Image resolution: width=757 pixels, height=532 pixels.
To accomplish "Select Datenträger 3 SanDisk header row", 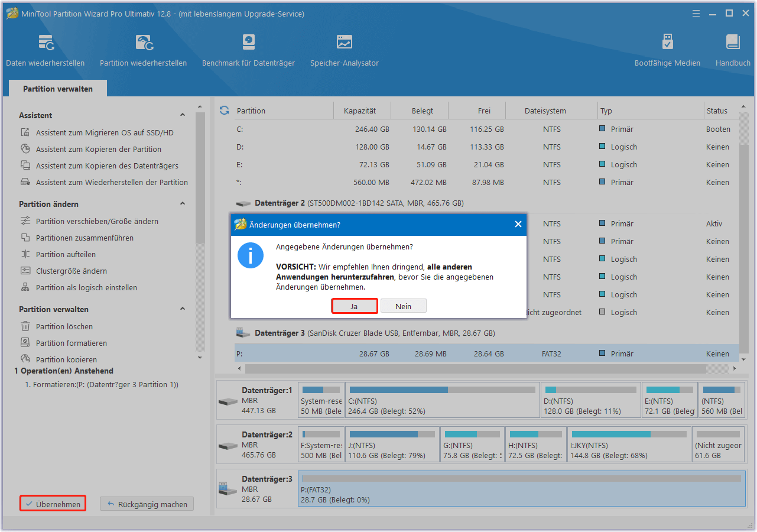I will 486,333.
